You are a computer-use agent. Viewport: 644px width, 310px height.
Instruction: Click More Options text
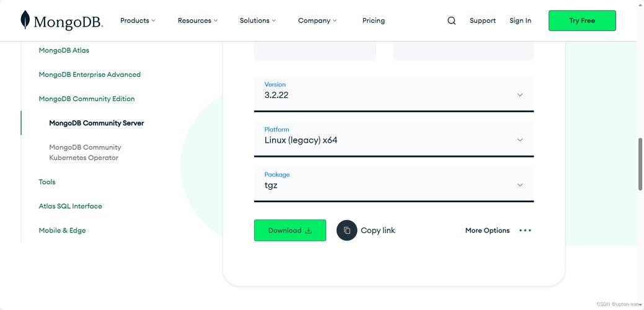pos(487,231)
